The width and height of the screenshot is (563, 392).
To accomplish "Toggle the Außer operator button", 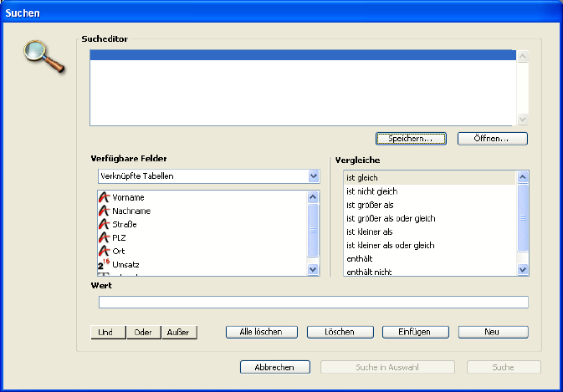I will click(x=178, y=332).
